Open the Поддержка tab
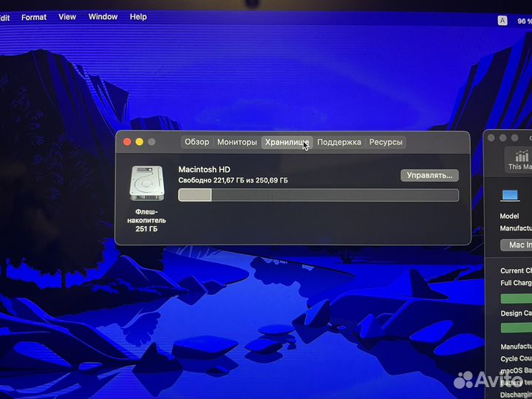The image size is (532, 399). tap(339, 142)
